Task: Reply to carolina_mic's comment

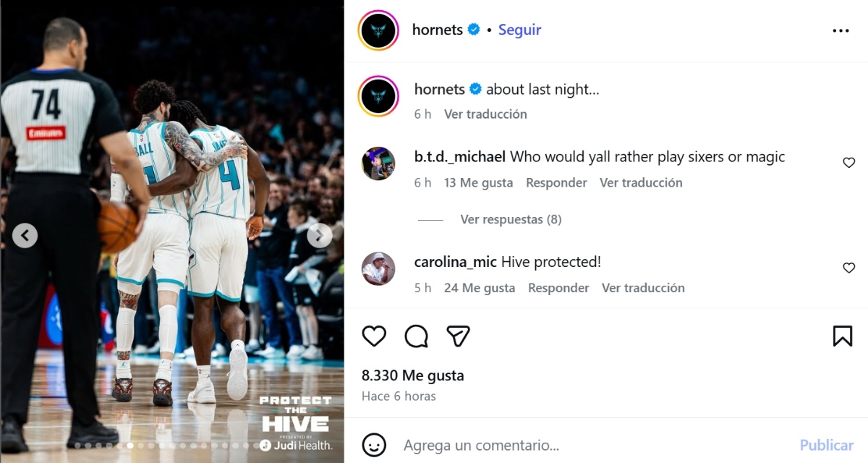Action: pyautogui.click(x=558, y=288)
